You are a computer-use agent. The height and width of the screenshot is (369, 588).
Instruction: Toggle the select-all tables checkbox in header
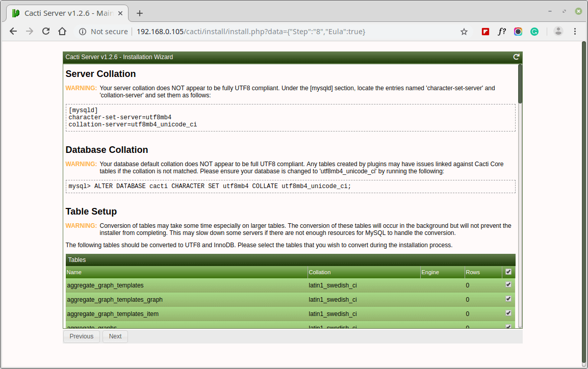point(508,272)
